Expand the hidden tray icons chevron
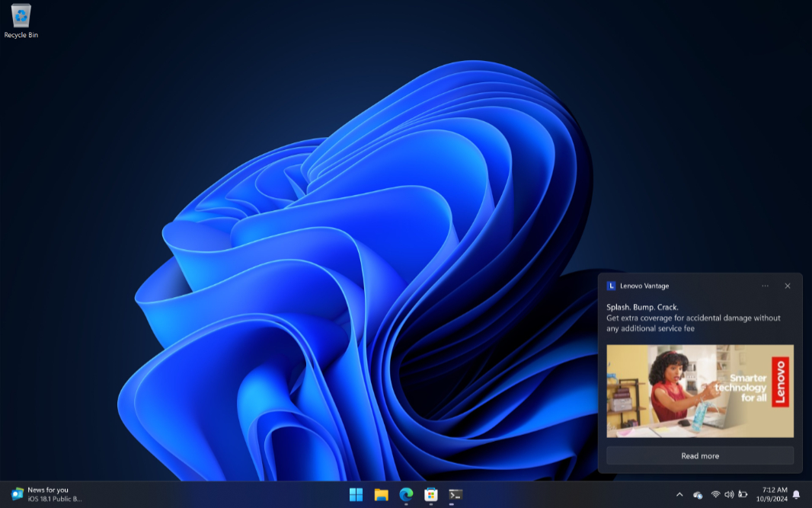 [x=679, y=494]
